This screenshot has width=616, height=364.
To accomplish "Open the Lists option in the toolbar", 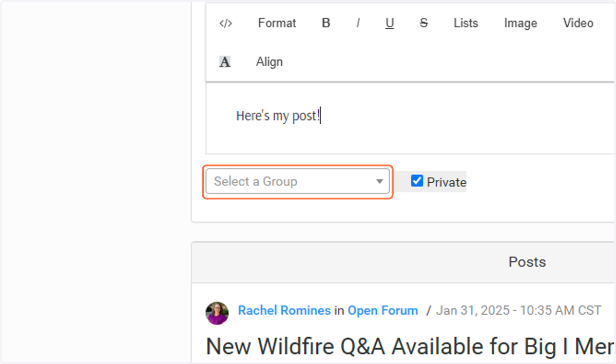I will pyautogui.click(x=466, y=23).
